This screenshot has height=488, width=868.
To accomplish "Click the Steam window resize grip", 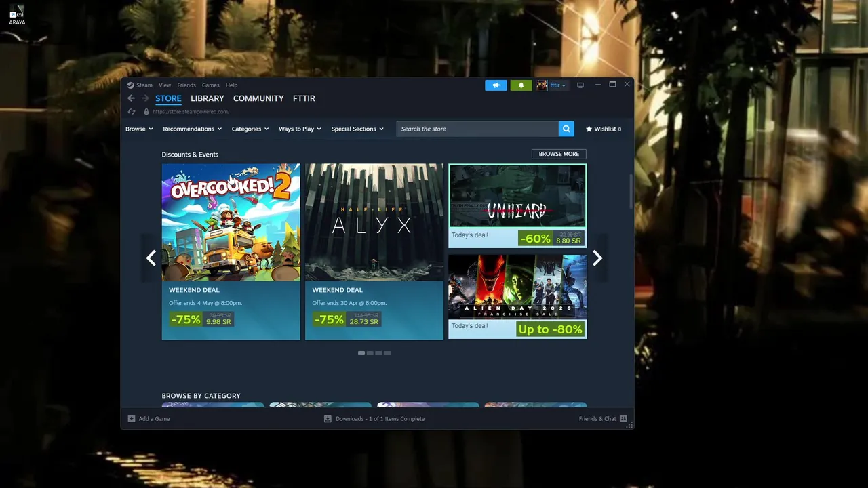I will point(630,425).
